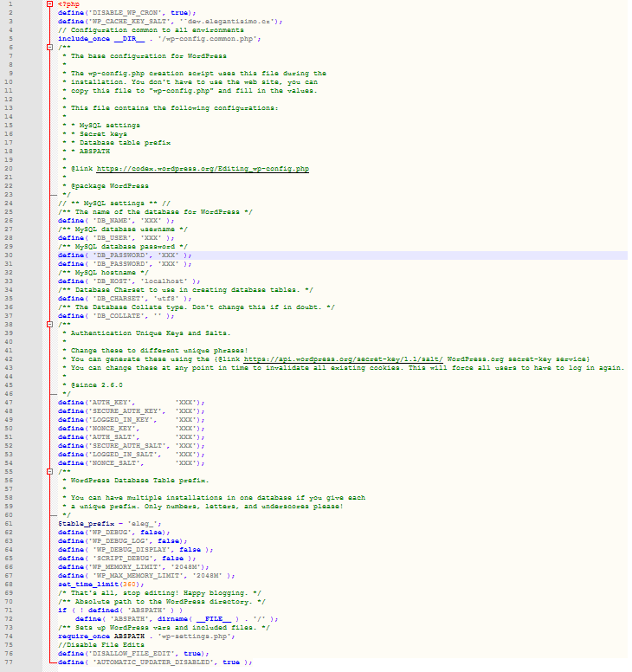Click line number 61 in the gutter
Screen dimensions: 632x672
point(7,523)
